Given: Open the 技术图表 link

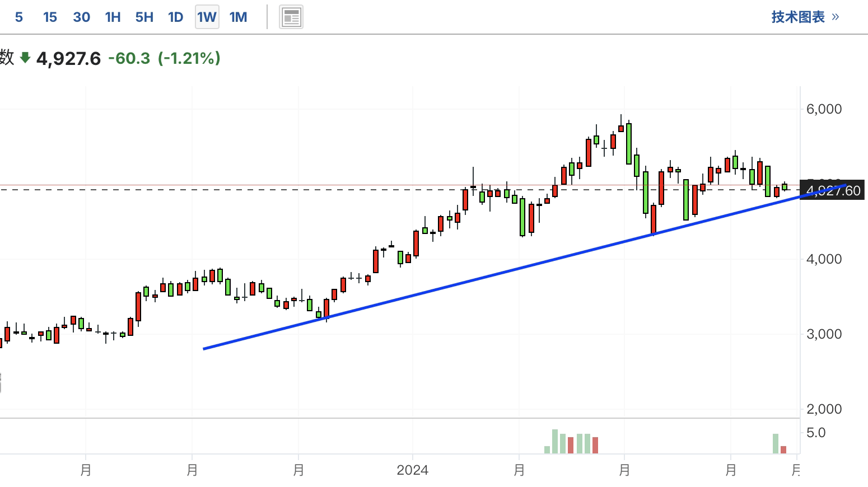Looking at the screenshot, I should (805, 17).
